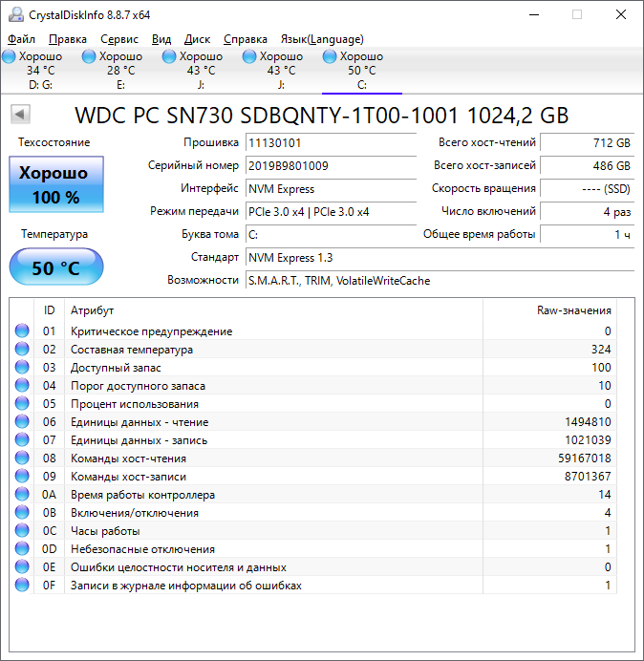Select row Процент использования

(x=313, y=403)
